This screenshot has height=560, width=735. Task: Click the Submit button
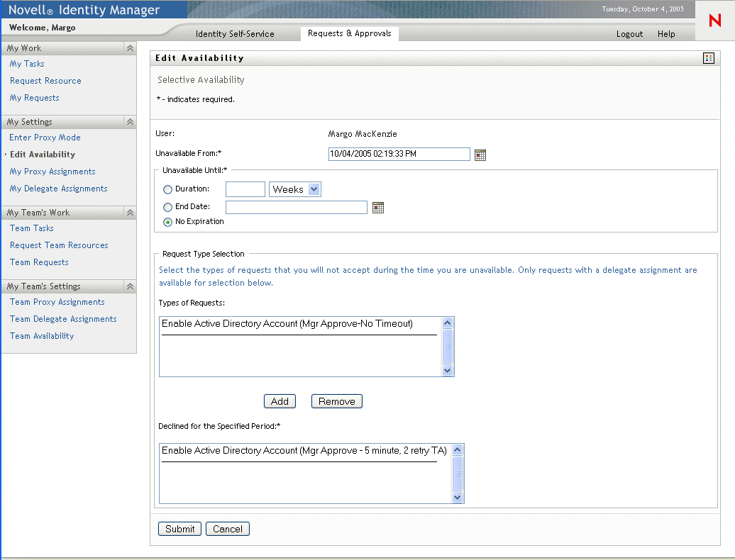[x=180, y=529]
